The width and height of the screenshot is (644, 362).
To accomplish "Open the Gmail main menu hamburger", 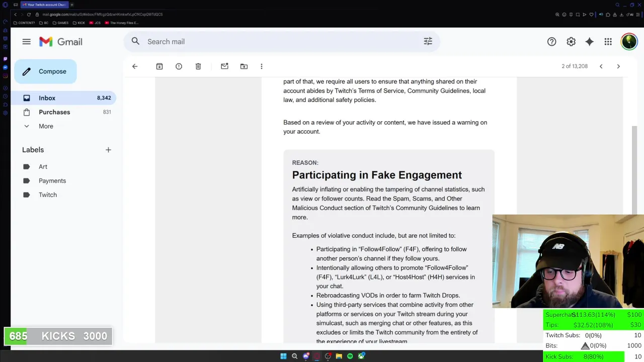I will click(26, 42).
